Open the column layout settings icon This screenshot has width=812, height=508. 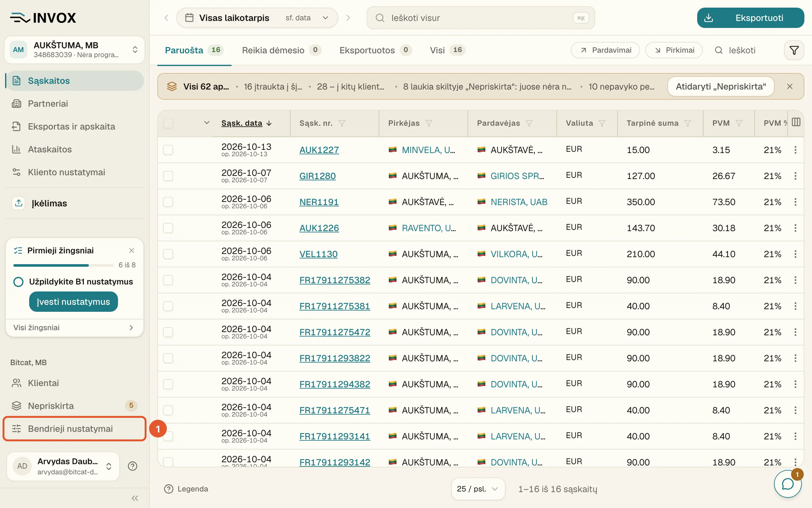796,122
